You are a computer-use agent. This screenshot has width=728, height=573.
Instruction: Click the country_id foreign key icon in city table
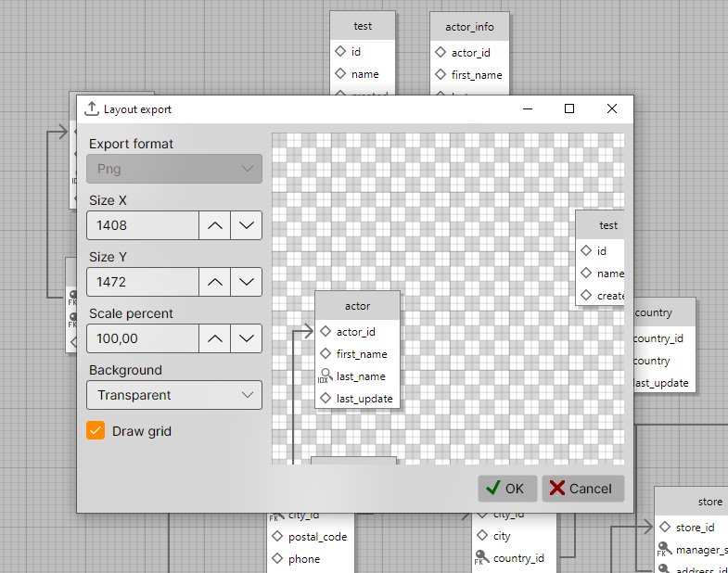[481, 557]
